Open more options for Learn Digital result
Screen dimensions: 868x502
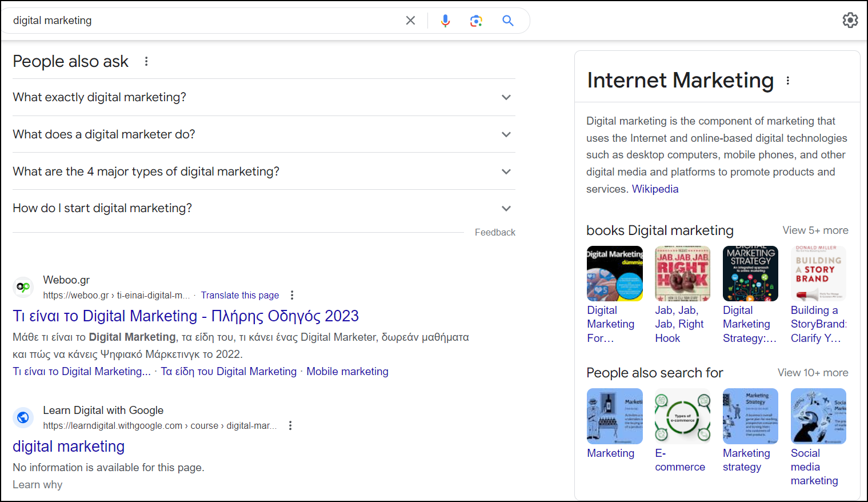tap(290, 425)
